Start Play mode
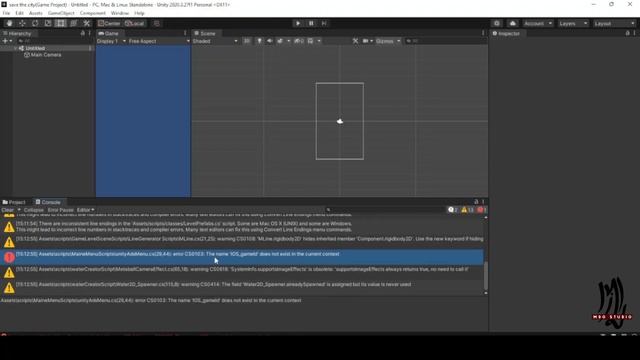640x360 pixels. click(x=298, y=23)
